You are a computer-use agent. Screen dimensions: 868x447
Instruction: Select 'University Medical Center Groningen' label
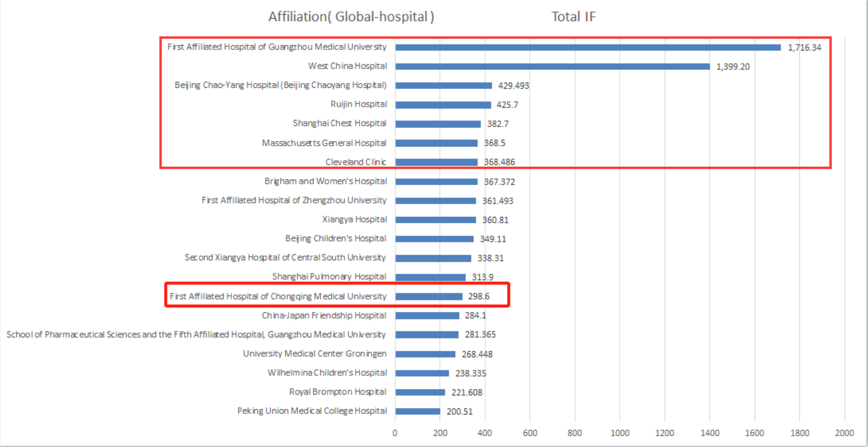tap(315, 354)
